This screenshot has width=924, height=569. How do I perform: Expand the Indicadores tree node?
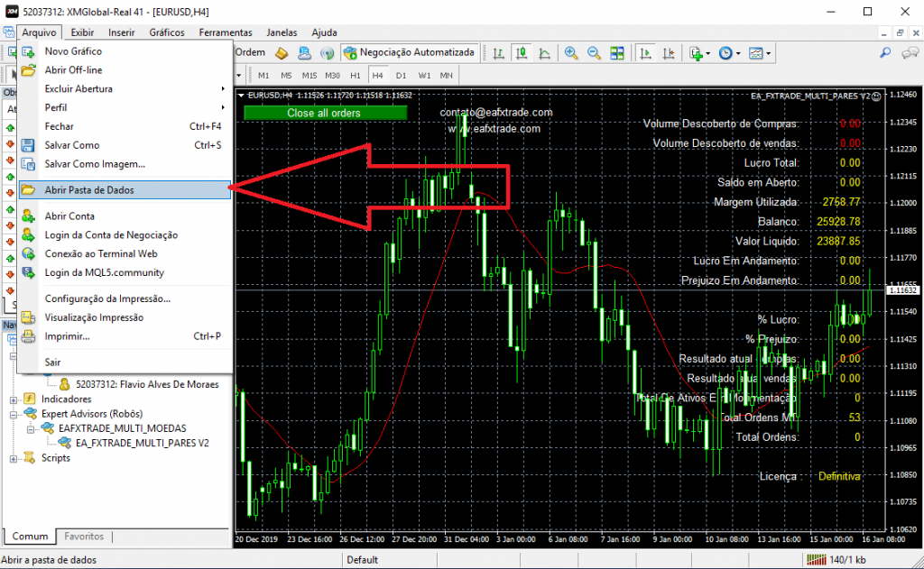point(13,399)
